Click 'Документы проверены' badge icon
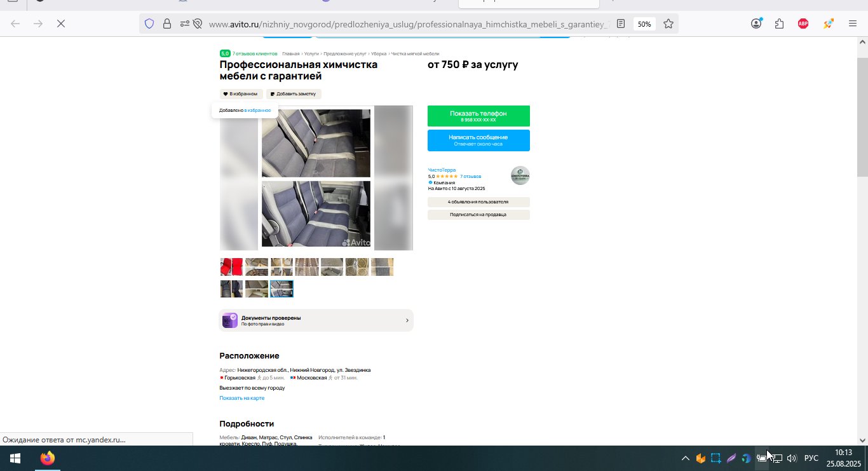 click(230, 320)
